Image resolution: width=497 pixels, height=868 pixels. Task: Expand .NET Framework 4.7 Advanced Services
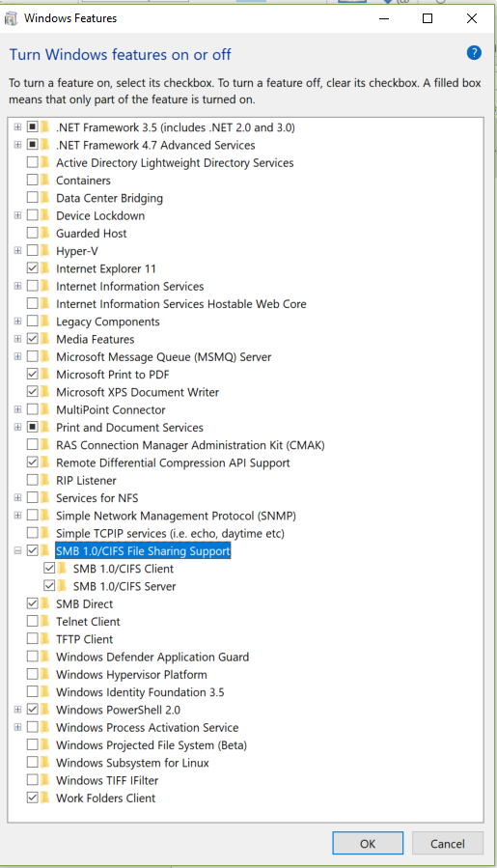click(17, 145)
